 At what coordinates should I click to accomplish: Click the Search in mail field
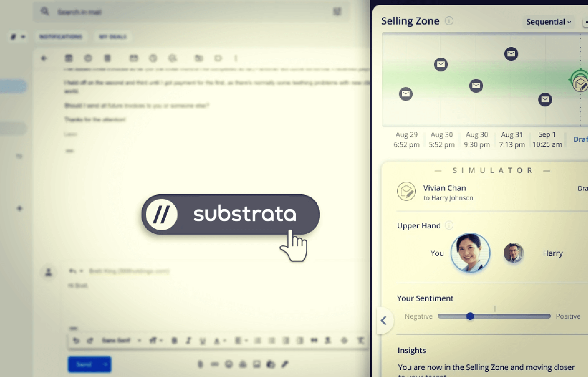(191, 11)
